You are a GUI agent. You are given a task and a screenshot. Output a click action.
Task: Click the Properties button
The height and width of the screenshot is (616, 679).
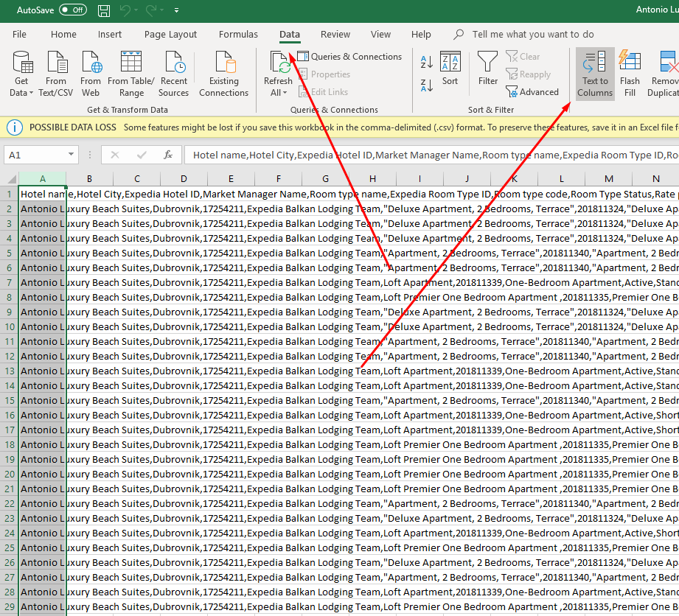325,74
